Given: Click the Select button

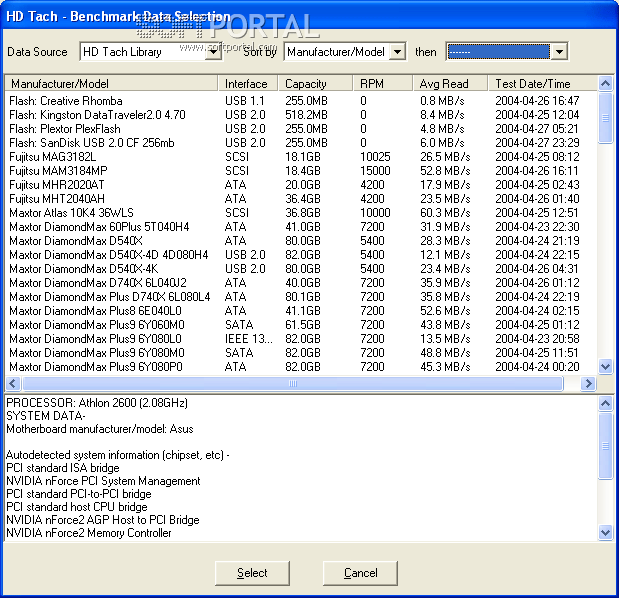Looking at the screenshot, I should [252, 573].
